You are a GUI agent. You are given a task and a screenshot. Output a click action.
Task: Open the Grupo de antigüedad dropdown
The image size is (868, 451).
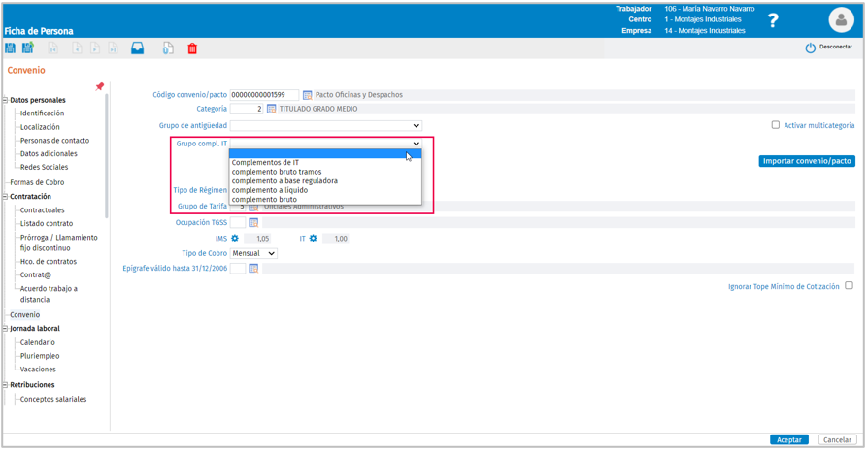point(325,126)
